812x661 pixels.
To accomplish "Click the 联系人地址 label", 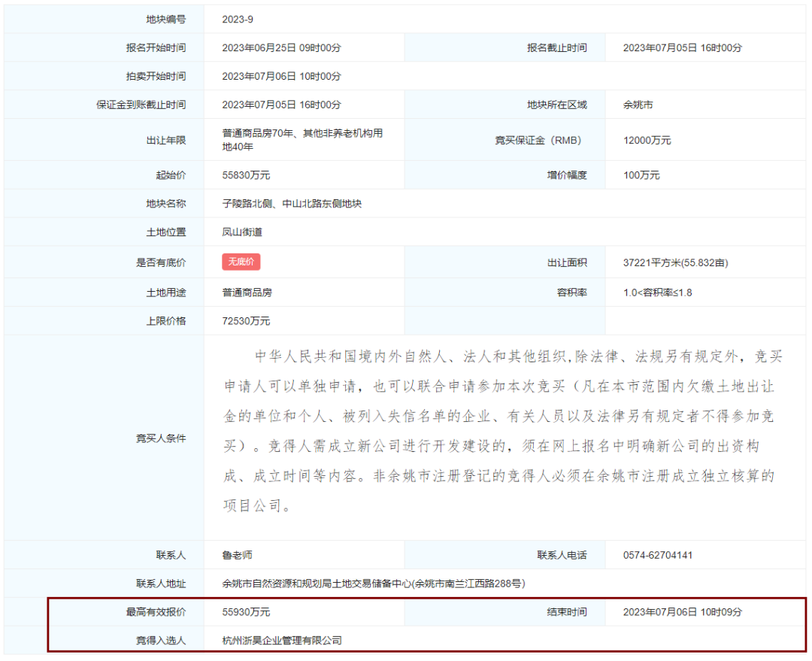I will (x=161, y=584).
